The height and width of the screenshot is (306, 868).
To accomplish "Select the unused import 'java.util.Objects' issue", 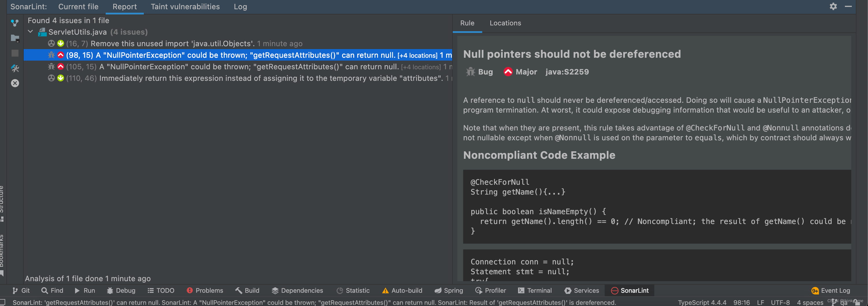I will pyautogui.click(x=238, y=44).
